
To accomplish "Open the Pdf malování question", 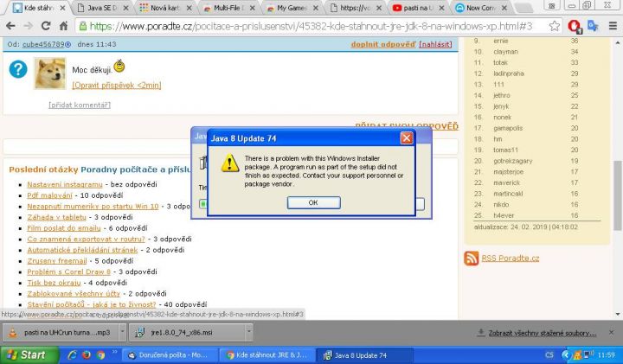I will tap(49, 195).
